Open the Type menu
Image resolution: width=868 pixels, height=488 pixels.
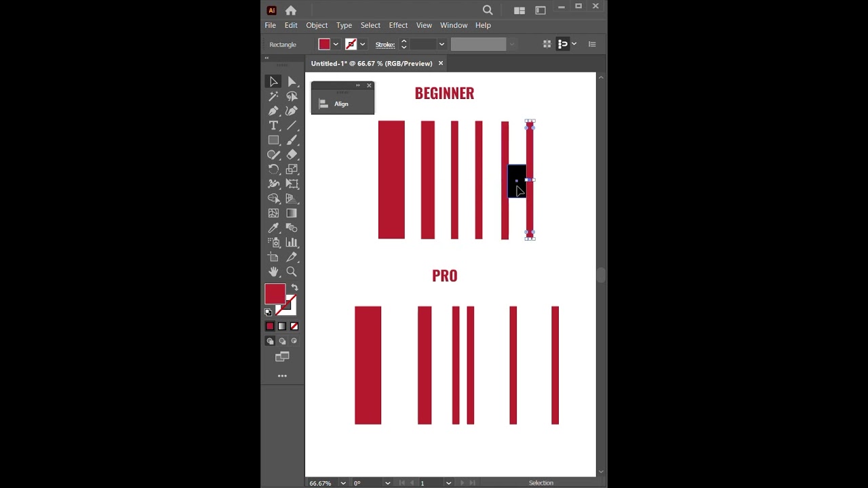coord(344,25)
